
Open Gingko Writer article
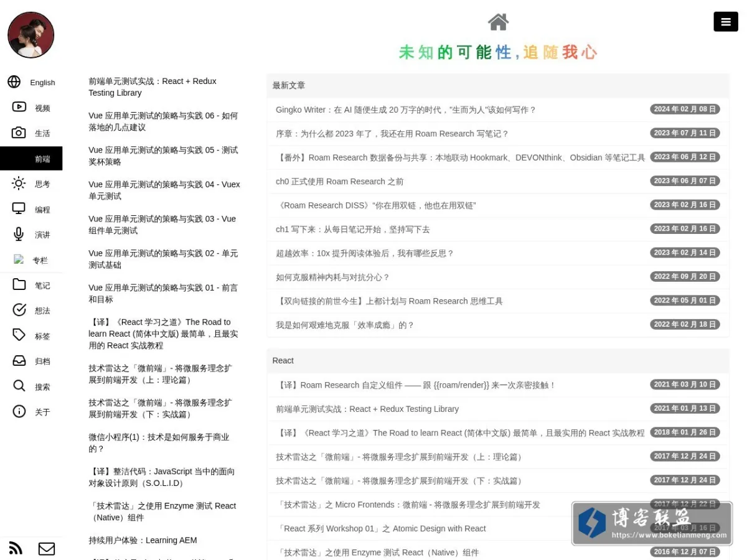pyautogui.click(x=406, y=110)
